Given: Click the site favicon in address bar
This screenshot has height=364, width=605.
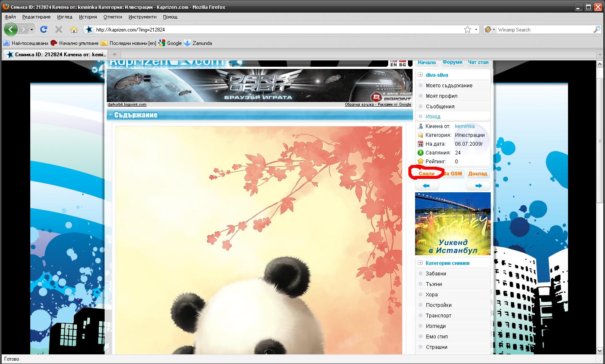Looking at the screenshot, I should (89, 30).
